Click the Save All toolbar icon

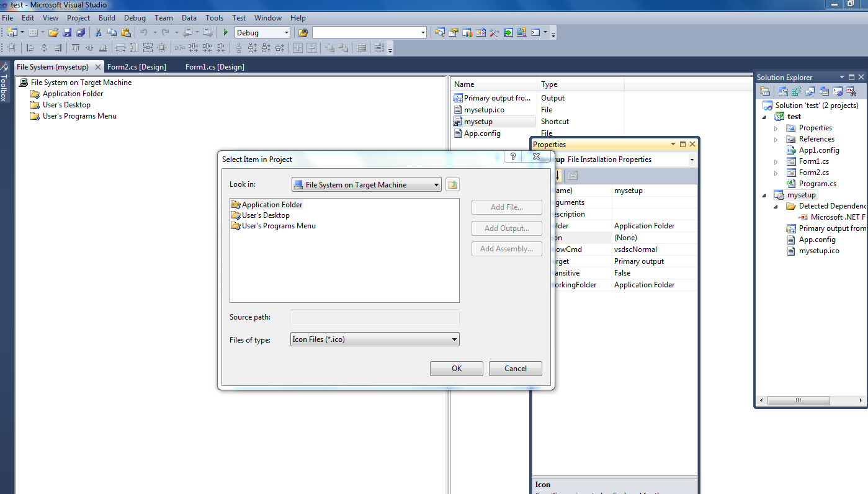81,32
